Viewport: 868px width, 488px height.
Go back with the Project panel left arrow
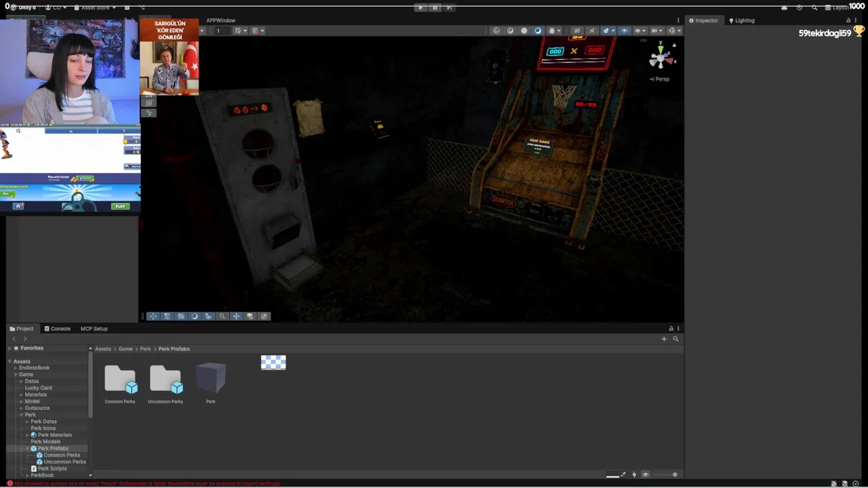[14, 339]
